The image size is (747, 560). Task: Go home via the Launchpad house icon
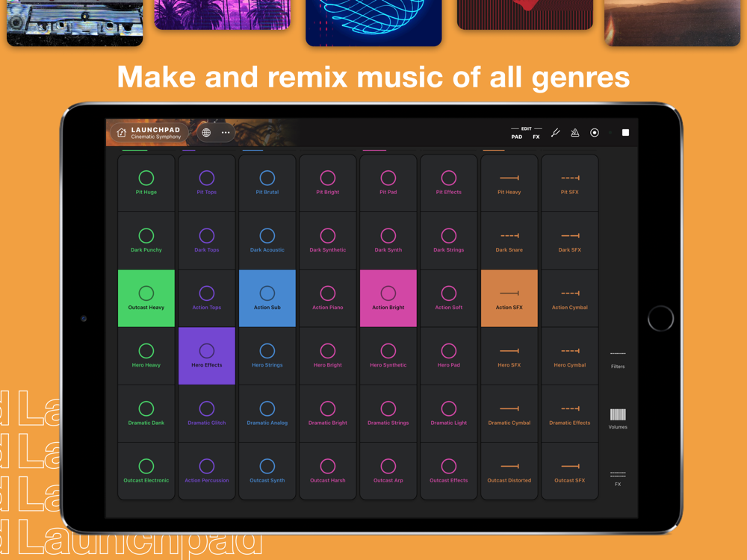(x=122, y=133)
